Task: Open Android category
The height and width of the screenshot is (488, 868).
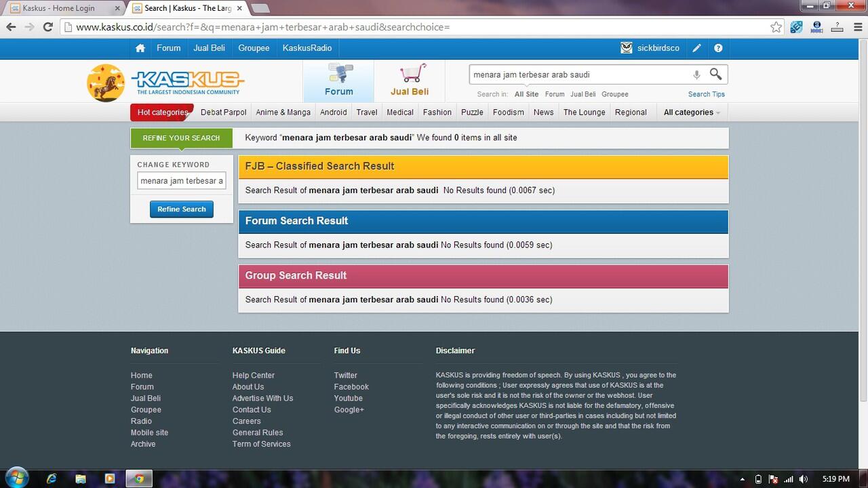Action: [334, 113]
